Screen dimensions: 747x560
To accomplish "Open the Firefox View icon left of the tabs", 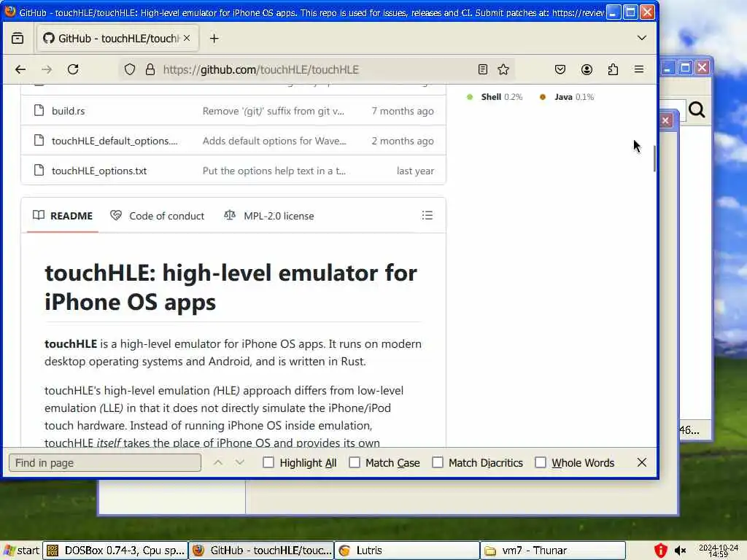I will coord(18,38).
